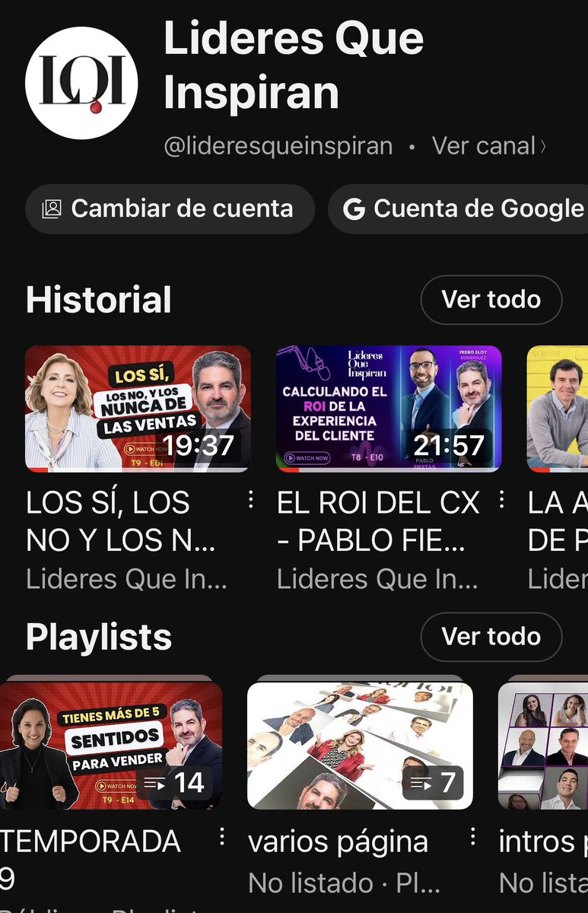Play the Calculando el ROI video thumbnail
The height and width of the screenshot is (913, 588).
pos(389,409)
